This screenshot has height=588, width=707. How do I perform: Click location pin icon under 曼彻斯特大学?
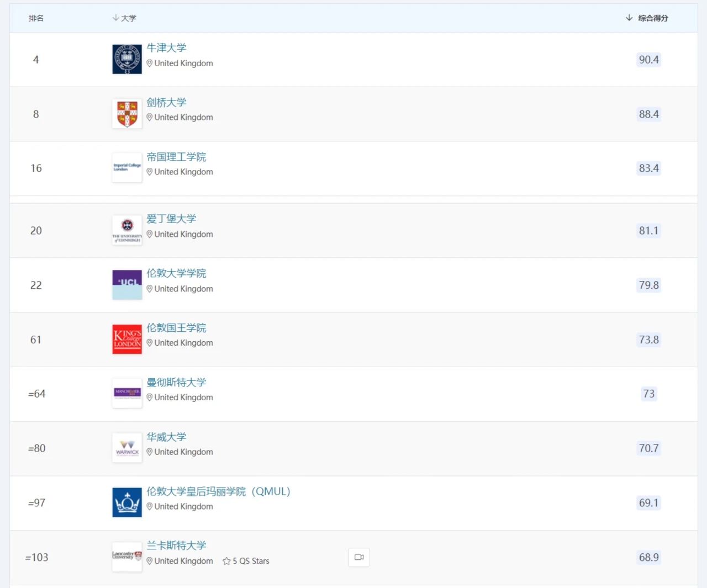pos(149,398)
